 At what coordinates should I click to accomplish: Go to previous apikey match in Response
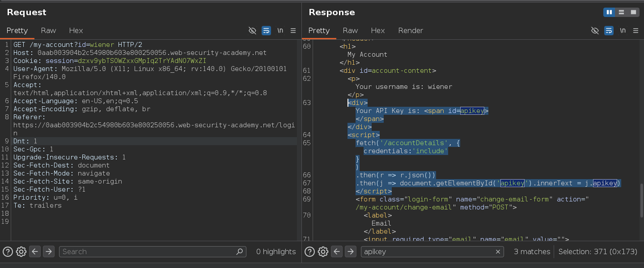pos(337,251)
